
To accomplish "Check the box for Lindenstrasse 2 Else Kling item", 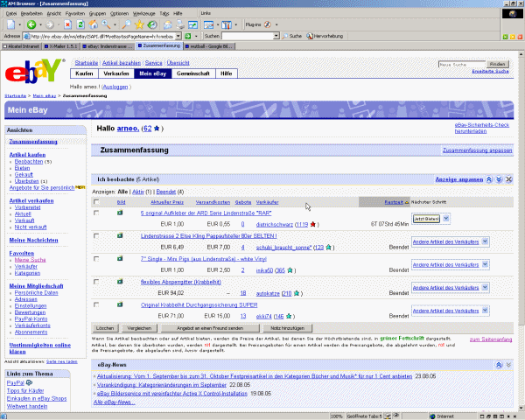I will pyautogui.click(x=97, y=236).
